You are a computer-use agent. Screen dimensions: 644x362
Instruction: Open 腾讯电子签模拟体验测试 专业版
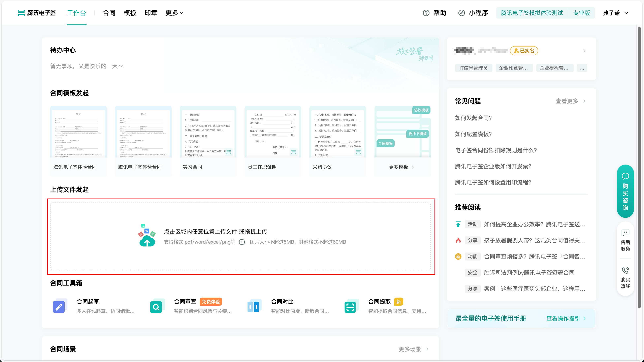click(x=532, y=13)
